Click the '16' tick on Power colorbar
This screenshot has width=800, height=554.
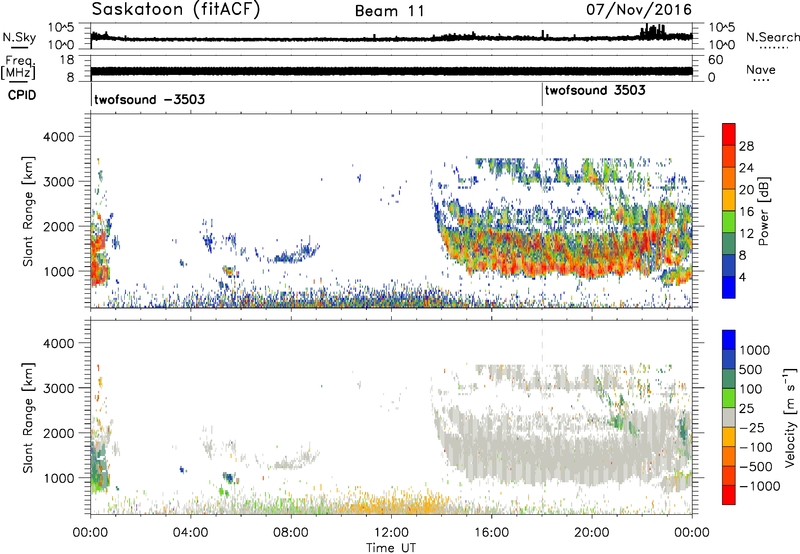pos(746,211)
